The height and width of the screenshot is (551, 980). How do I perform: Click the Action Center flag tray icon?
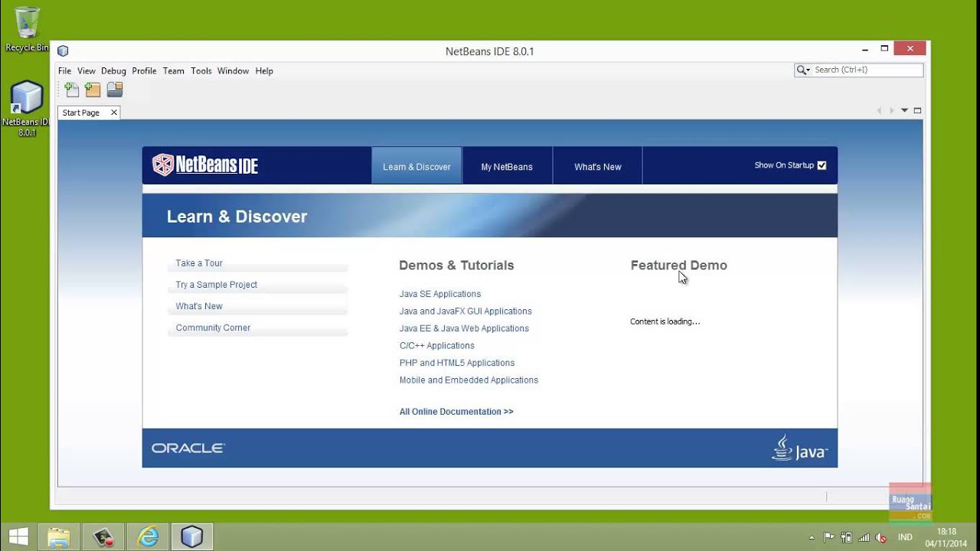(829, 537)
